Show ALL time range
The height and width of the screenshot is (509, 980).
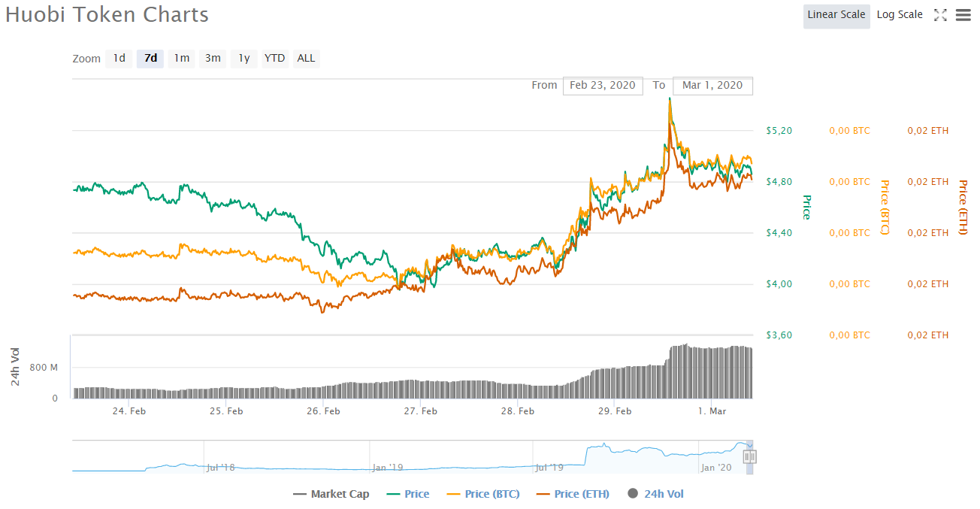click(306, 58)
